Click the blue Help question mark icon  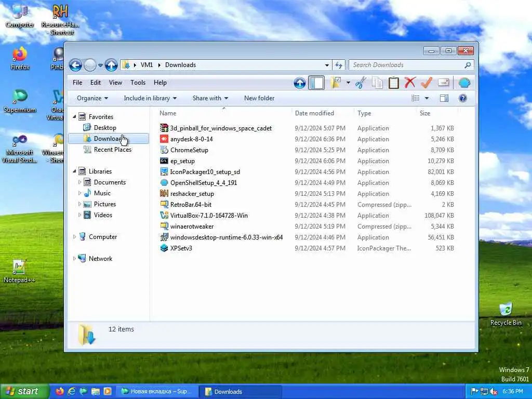(x=463, y=98)
